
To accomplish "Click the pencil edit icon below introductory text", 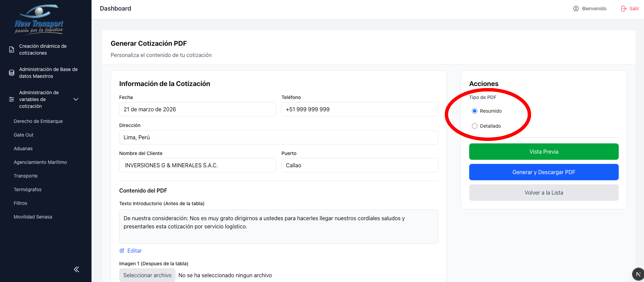I will point(122,251).
